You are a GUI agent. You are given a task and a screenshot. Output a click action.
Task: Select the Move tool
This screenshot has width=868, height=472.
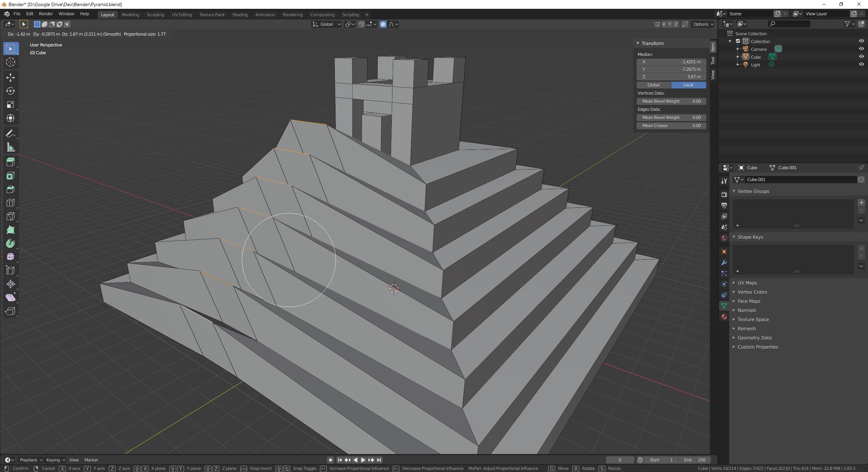point(11,78)
